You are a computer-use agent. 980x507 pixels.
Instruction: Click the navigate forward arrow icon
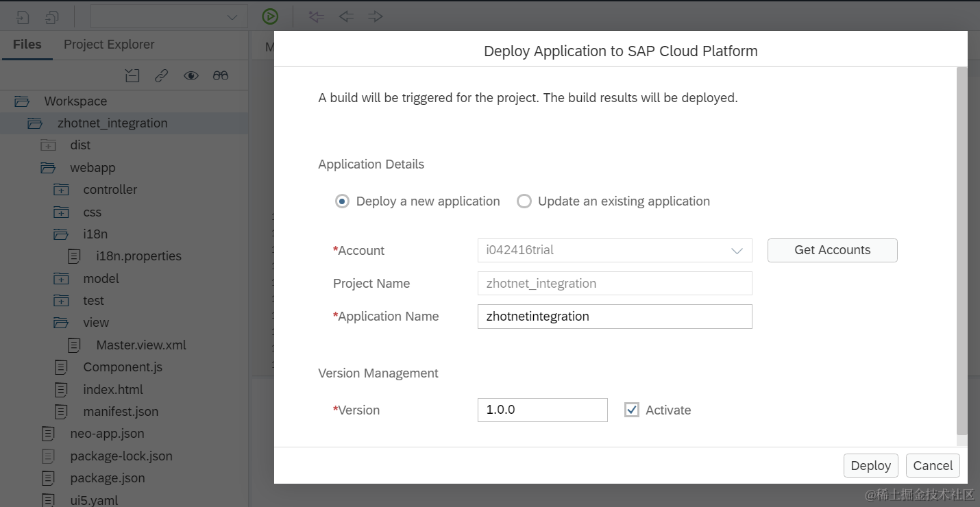pos(375,16)
